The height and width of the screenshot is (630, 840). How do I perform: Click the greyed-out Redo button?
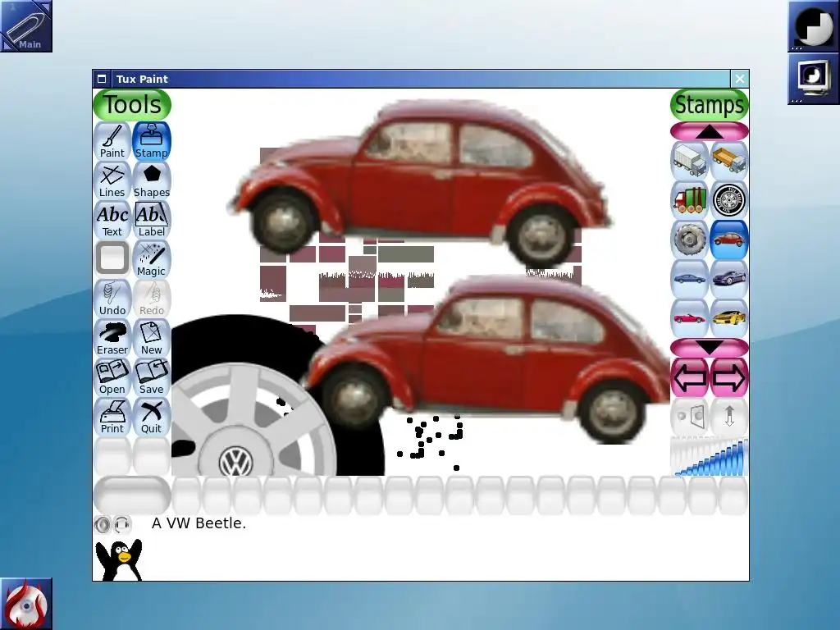[152, 299]
